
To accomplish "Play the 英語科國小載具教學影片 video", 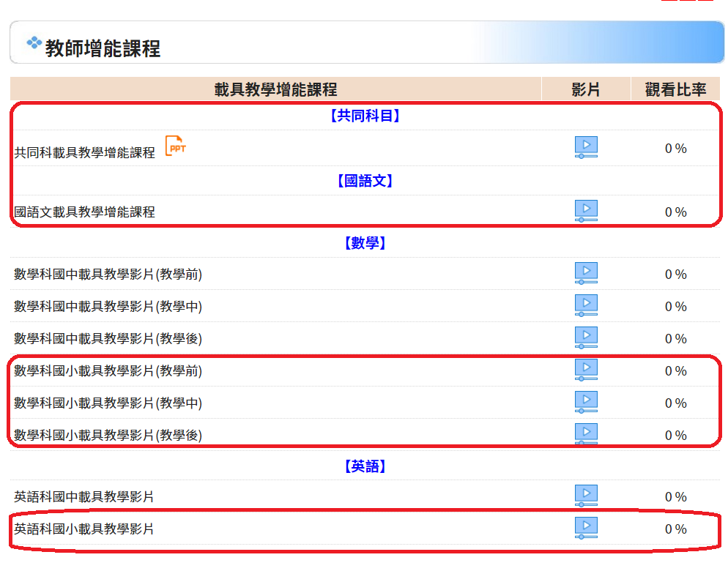I will pos(586,528).
